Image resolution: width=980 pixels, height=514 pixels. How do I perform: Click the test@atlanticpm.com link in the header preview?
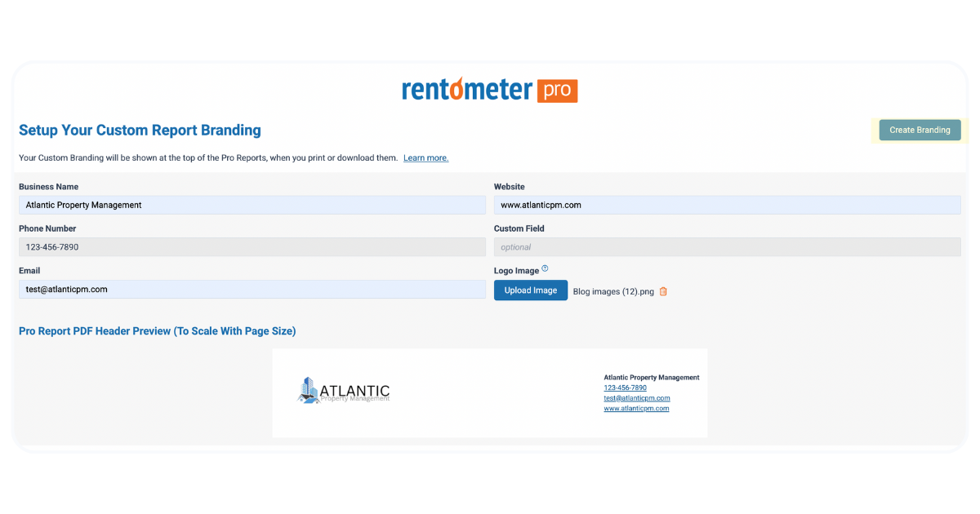click(637, 398)
